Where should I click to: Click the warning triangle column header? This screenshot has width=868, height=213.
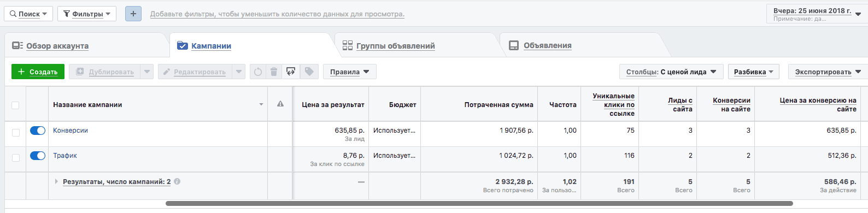coord(280,104)
